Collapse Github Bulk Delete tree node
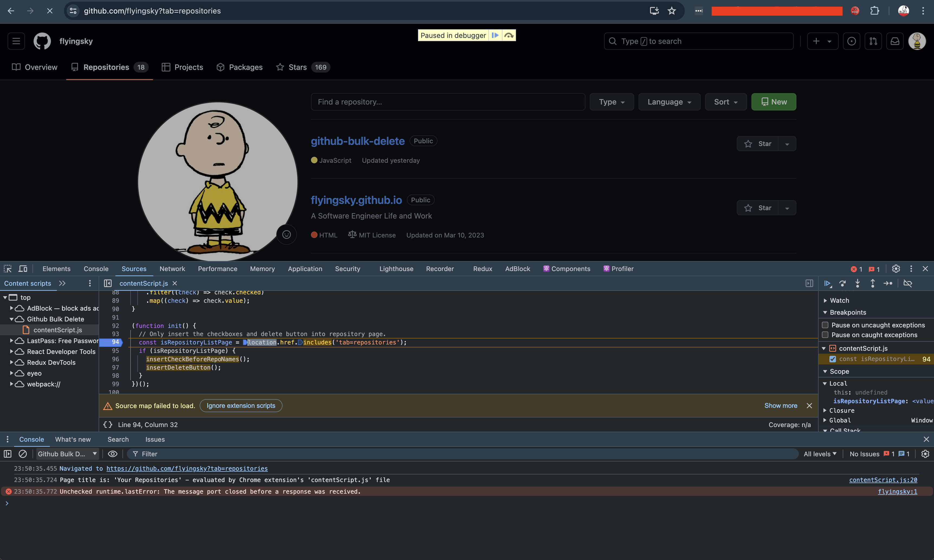This screenshot has height=560, width=934. click(x=11, y=319)
